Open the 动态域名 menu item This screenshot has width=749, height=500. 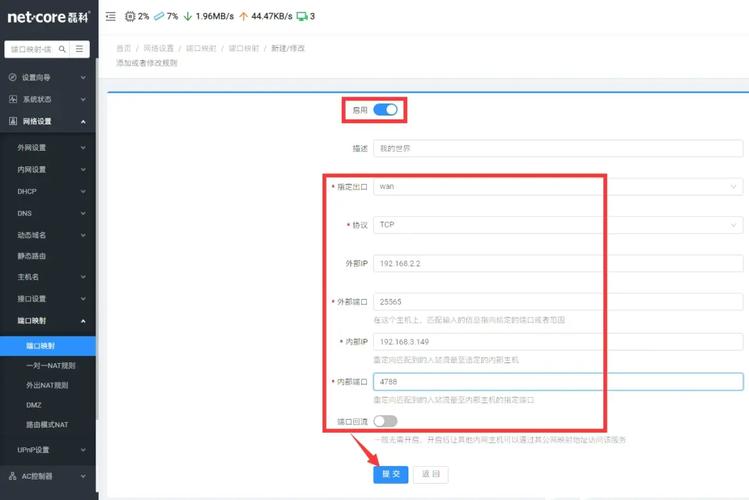48,235
